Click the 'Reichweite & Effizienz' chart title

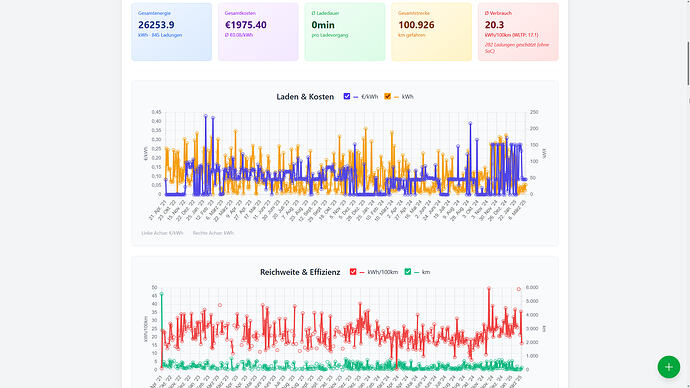(x=300, y=272)
